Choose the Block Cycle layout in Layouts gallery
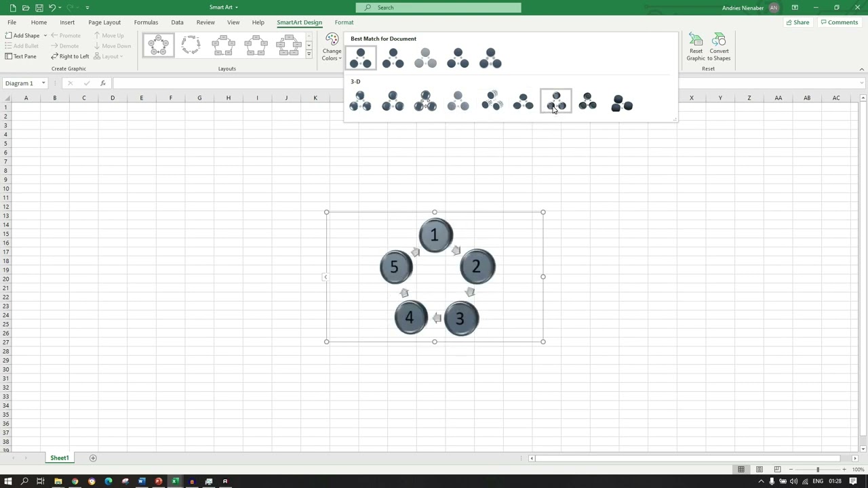Image resolution: width=868 pixels, height=488 pixels. click(224, 44)
